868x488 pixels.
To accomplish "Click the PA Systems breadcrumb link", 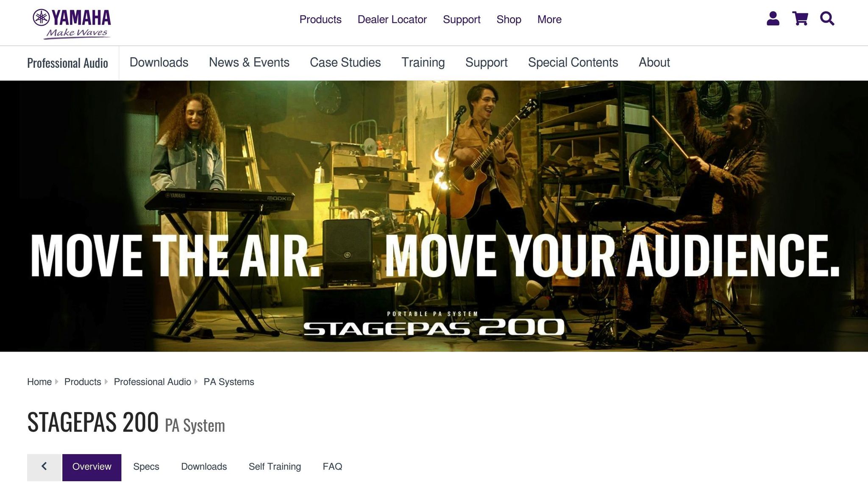I will coord(229,382).
